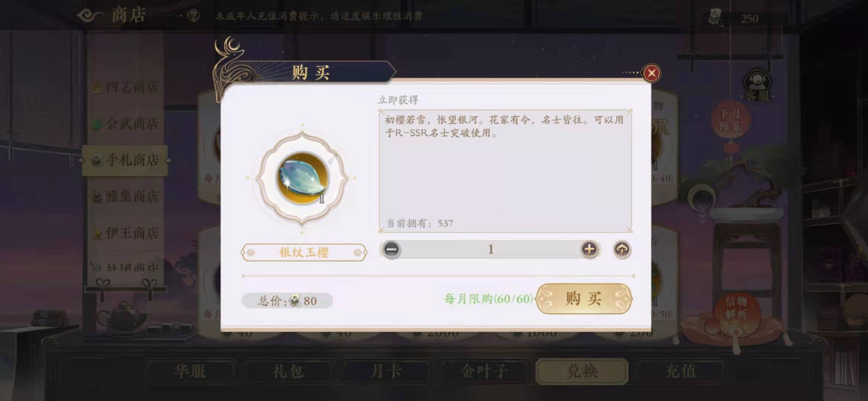Increase quantity with the plus button
The height and width of the screenshot is (401, 868).
(589, 249)
